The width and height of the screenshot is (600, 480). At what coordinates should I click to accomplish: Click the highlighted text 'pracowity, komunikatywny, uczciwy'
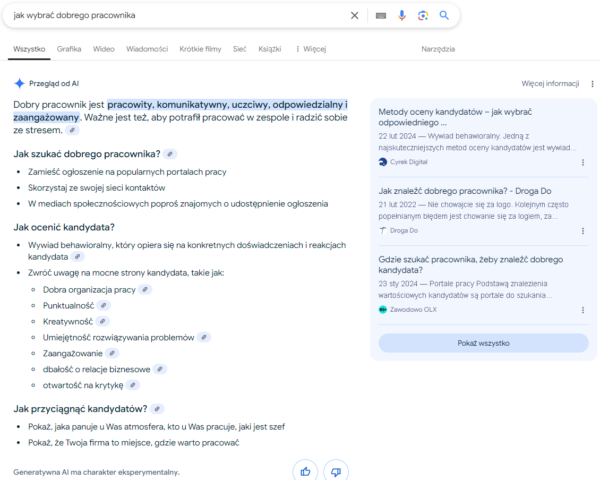click(x=189, y=104)
